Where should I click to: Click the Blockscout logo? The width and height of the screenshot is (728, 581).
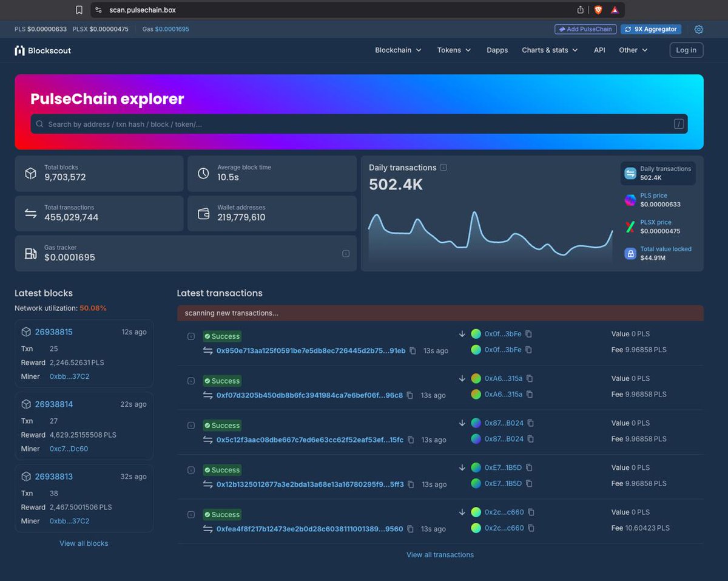43,50
